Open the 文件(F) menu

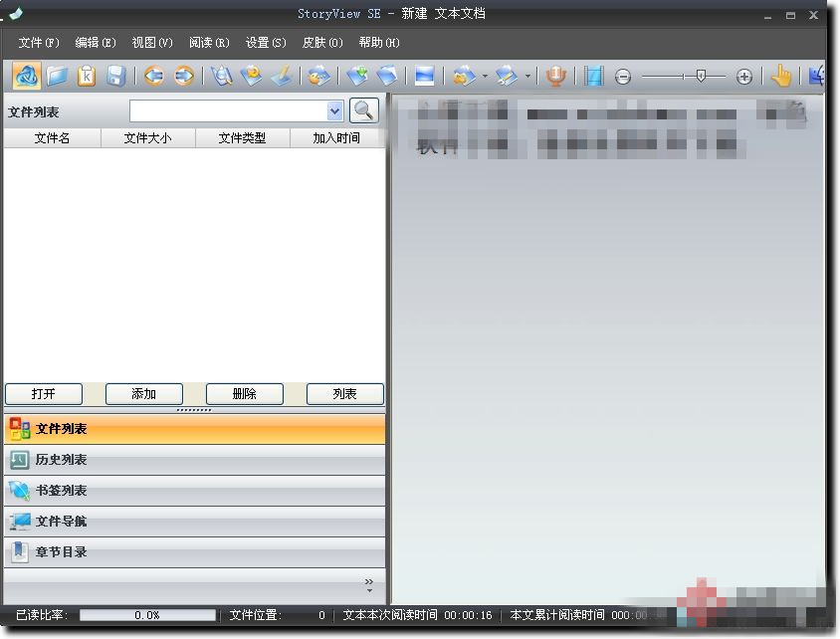(39, 43)
